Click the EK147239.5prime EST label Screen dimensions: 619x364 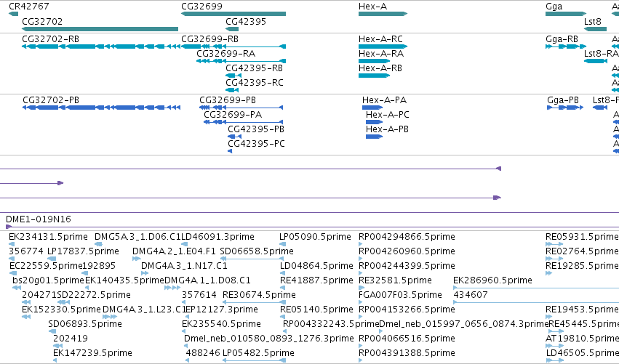click(x=92, y=353)
